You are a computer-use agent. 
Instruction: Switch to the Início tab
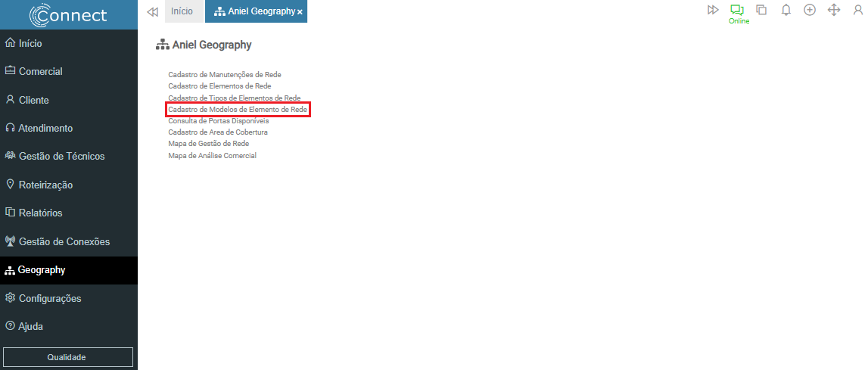[x=182, y=11]
